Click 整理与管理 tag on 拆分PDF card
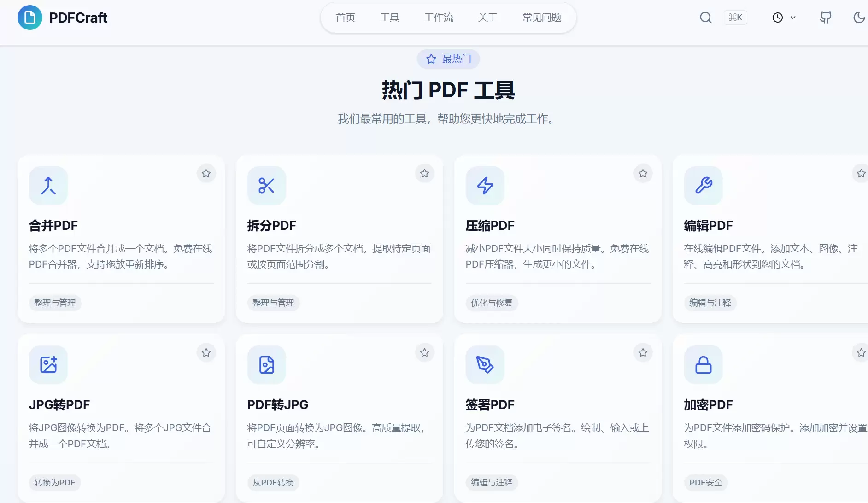Screen dimensions: 868x503 pyautogui.click(x=274, y=303)
